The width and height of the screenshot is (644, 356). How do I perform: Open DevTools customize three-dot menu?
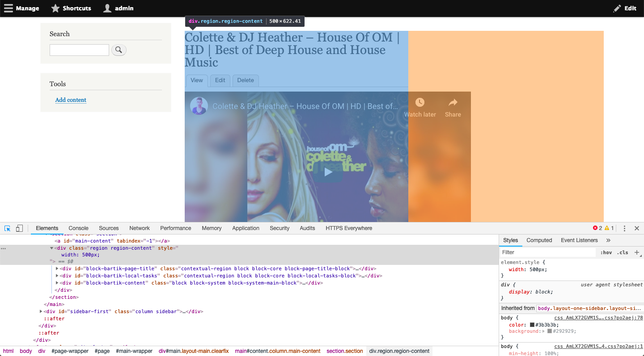[625, 228]
